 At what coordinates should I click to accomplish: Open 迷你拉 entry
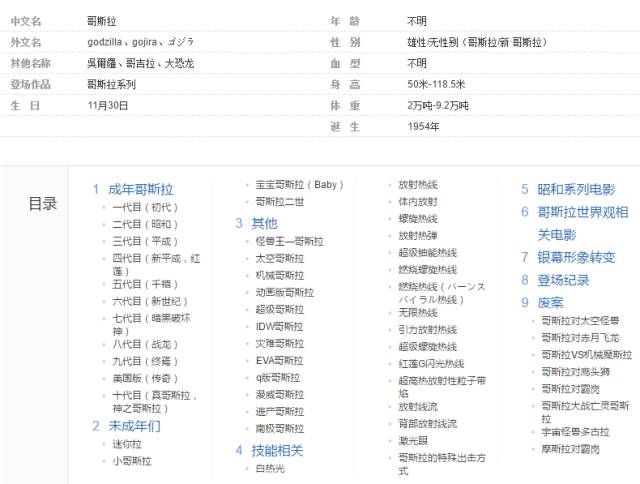(127, 444)
